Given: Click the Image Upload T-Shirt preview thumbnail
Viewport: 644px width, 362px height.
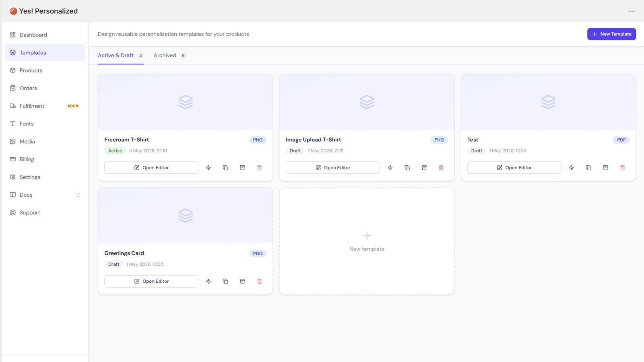Looking at the screenshot, I should (367, 102).
